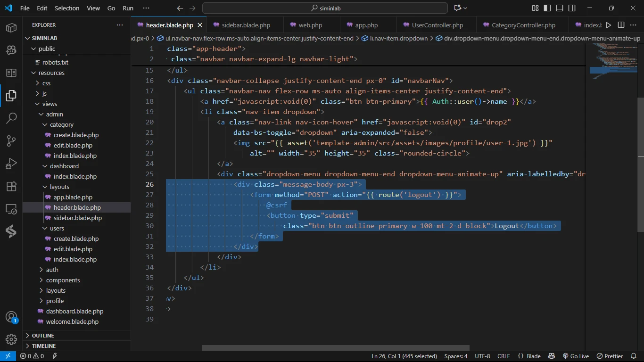Toggle the Secondary Side Bar layout button
This screenshot has height=362, width=644.
pos(572,8)
